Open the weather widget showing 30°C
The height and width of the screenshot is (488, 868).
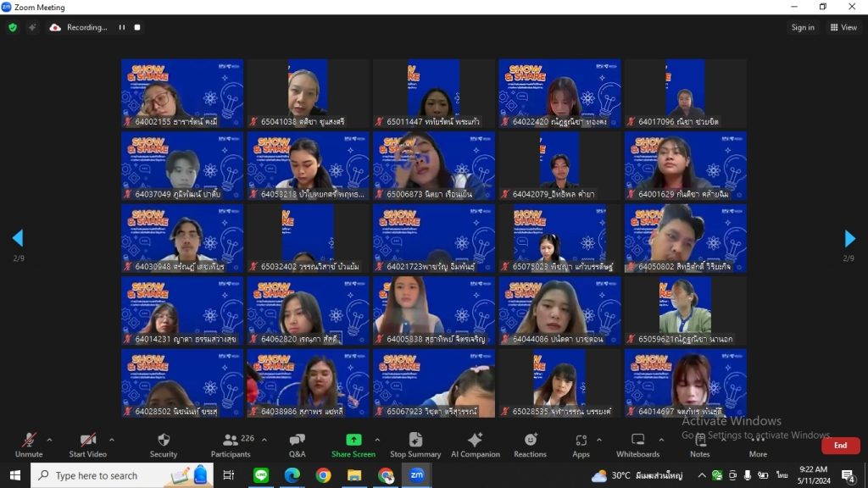coord(637,476)
